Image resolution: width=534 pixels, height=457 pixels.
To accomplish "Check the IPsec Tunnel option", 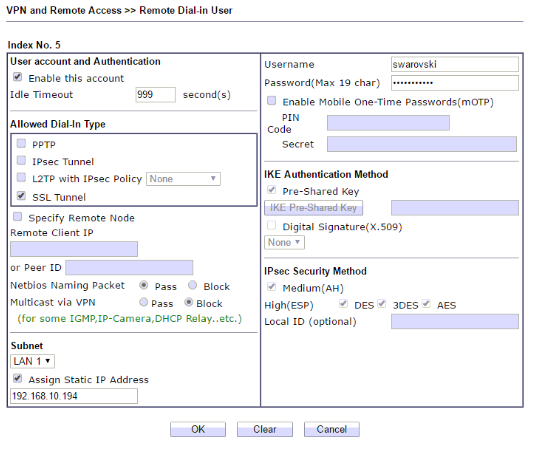I will (21, 160).
